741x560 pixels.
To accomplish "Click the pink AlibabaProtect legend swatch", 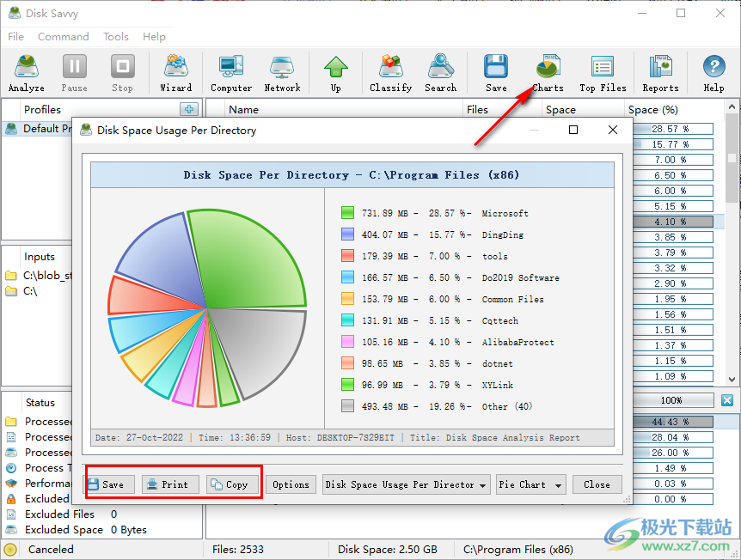I will point(348,341).
